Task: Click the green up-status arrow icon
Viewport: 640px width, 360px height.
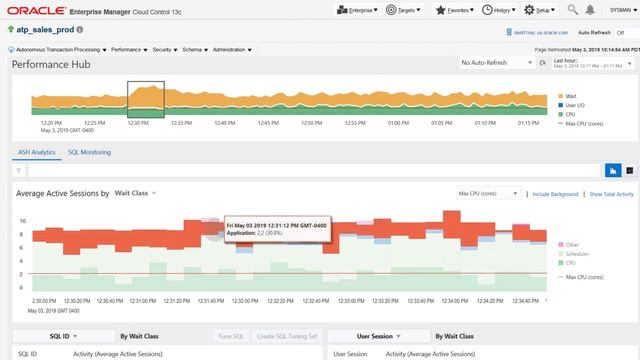Action: pyautogui.click(x=11, y=29)
